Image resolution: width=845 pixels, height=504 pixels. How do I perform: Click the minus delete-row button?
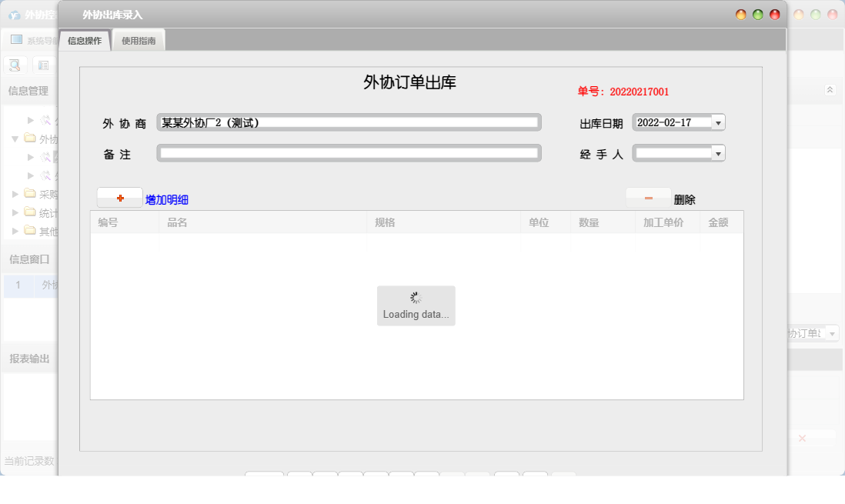pyautogui.click(x=648, y=198)
